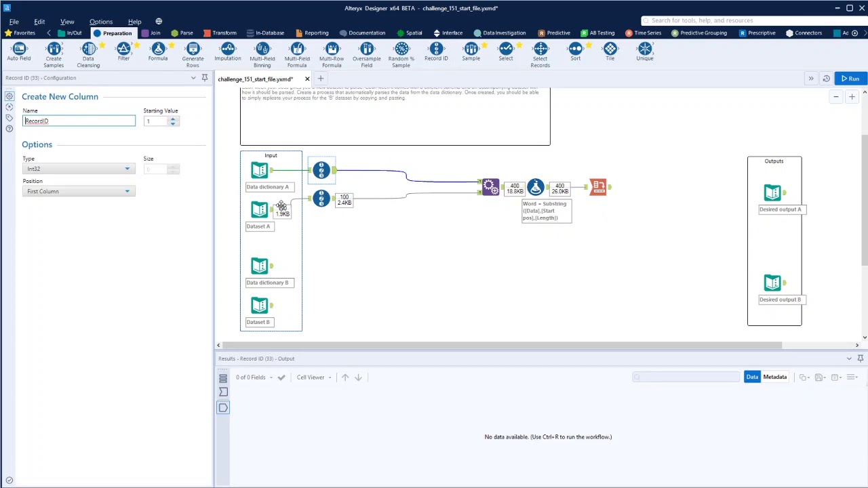Click the Name input field containing RecordID
Viewport: 868px width, 488px height.
click(x=79, y=121)
